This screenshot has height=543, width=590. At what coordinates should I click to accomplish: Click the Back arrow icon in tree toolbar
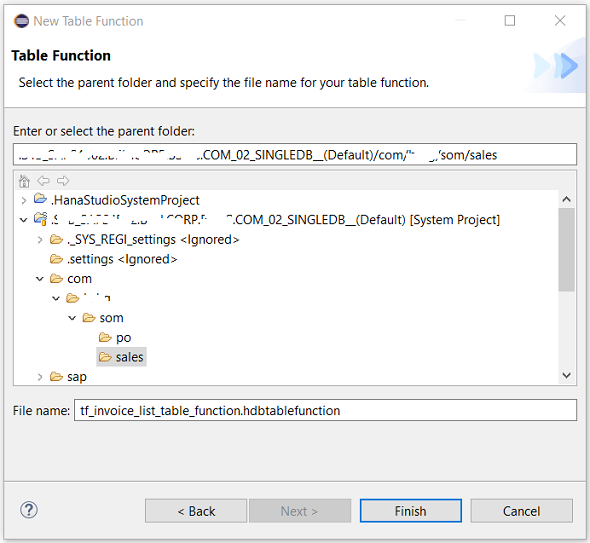click(x=44, y=181)
